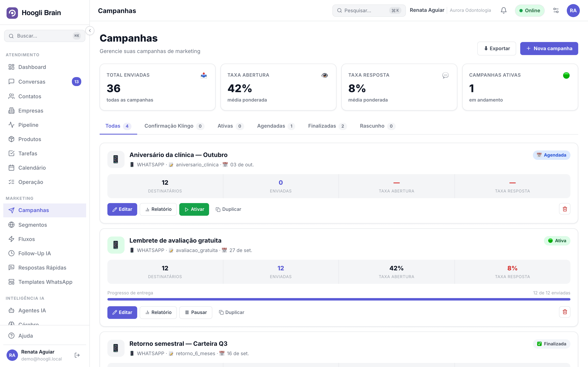The height and width of the screenshot is (367, 588).
Task: Open the Aurora Odontologia workspace selector
Action: (x=470, y=10)
